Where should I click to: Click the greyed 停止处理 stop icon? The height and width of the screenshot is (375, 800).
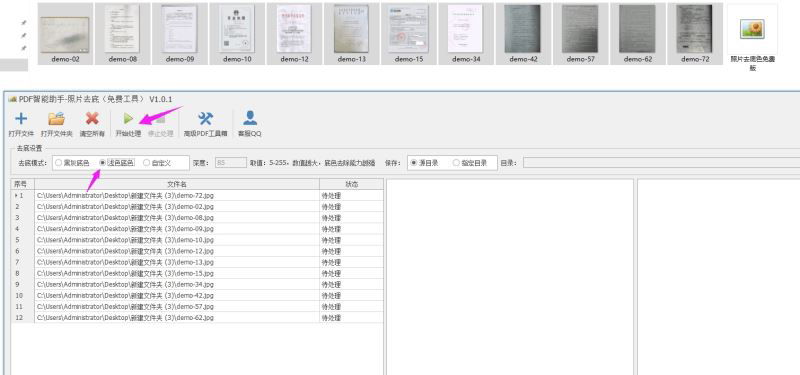(x=161, y=120)
